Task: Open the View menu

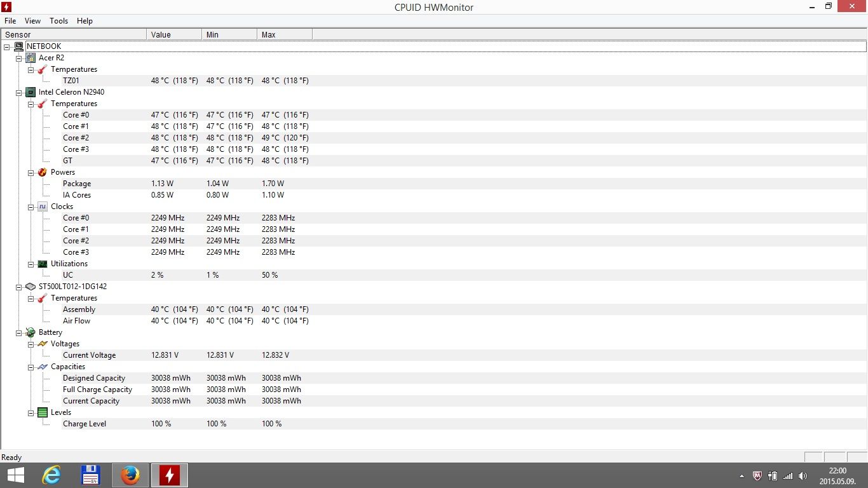Action: pyautogui.click(x=32, y=21)
